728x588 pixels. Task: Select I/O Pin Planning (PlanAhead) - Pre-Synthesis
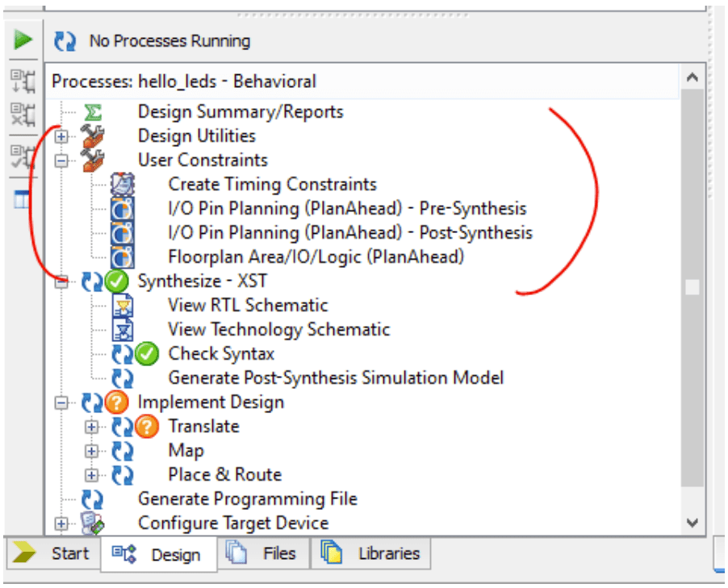[x=347, y=209]
